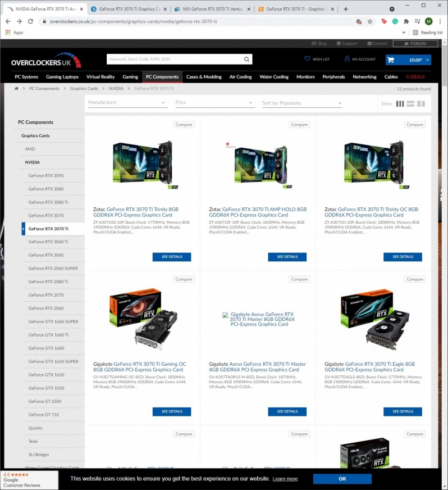Open Water Cooling menu
This screenshot has width=448, height=490.
click(x=274, y=77)
